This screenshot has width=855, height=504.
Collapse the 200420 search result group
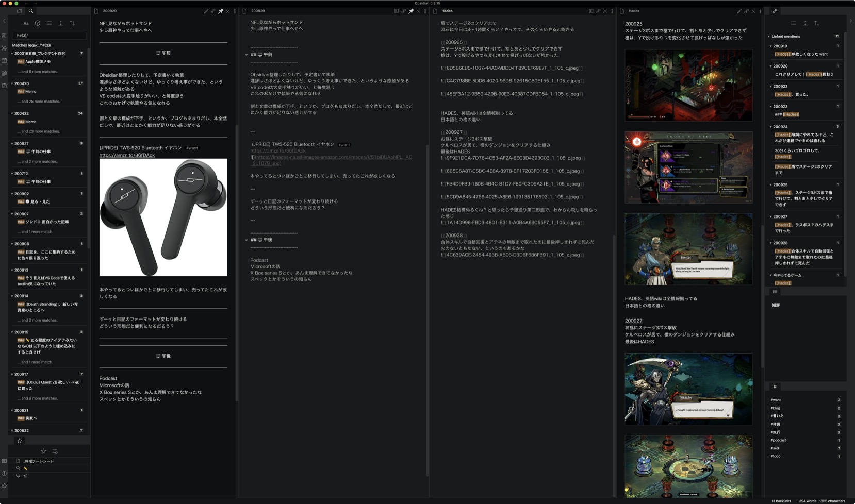(x=12, y=83)
